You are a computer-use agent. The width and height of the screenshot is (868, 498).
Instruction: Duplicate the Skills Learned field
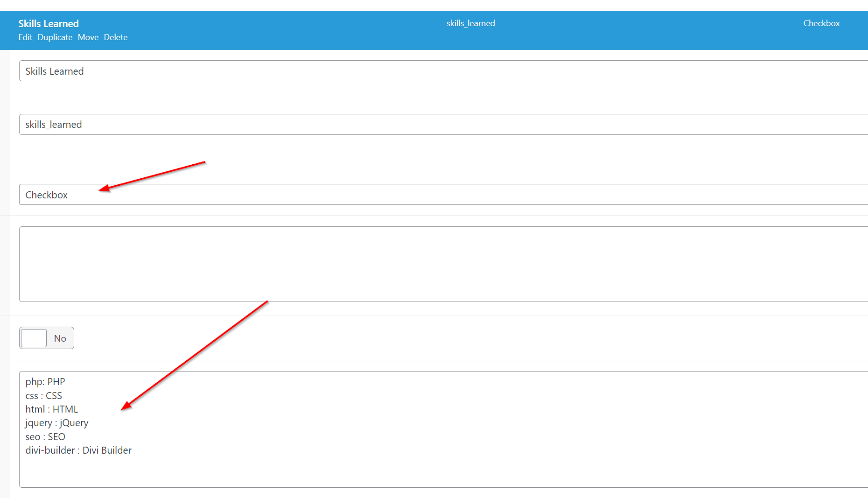(x=55, y=37)
